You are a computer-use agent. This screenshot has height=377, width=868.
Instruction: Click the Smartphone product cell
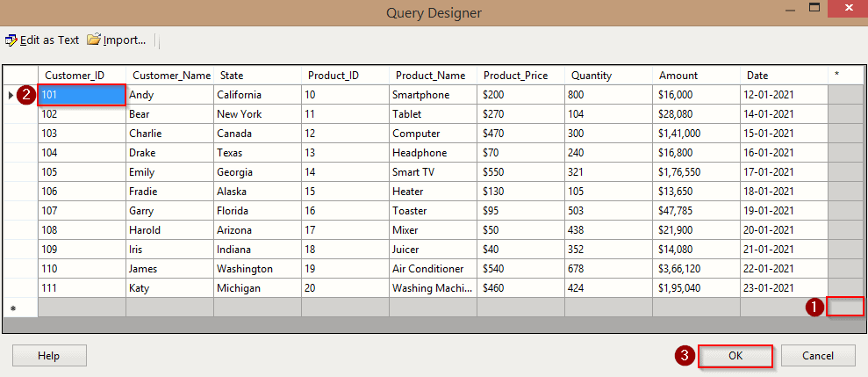tap(433, 95)
